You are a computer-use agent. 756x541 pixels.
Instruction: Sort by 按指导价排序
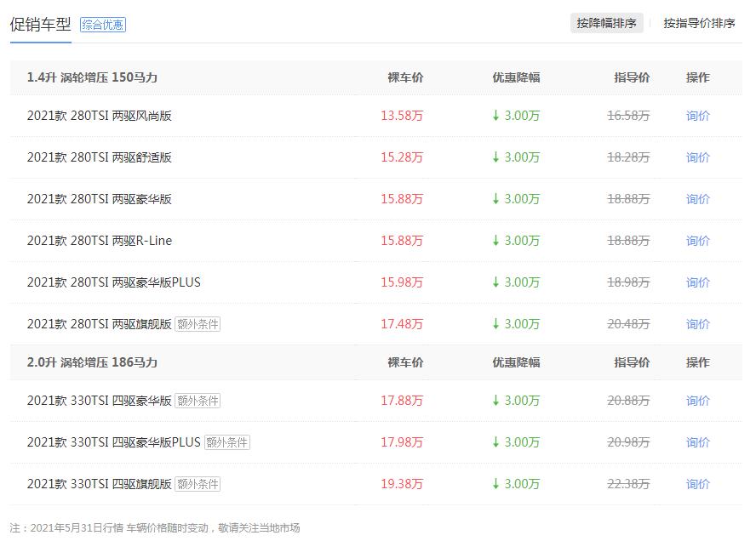(x=699, y=23)
